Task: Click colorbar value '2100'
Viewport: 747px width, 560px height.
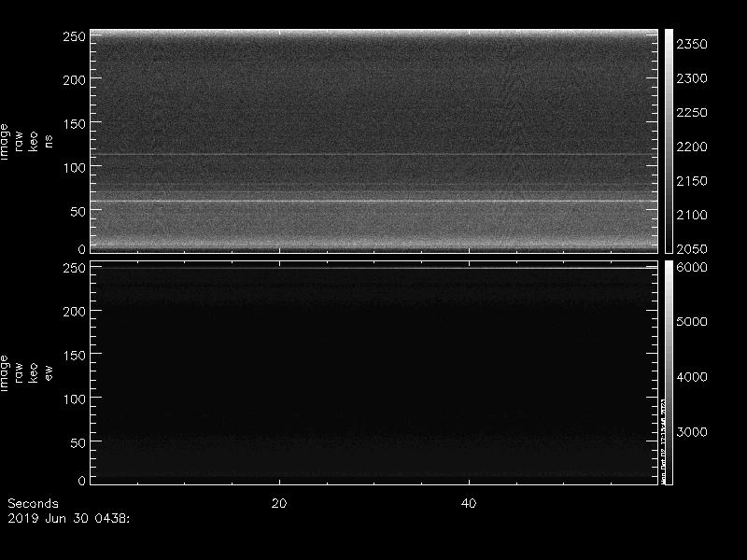Action: click(692, 215)
